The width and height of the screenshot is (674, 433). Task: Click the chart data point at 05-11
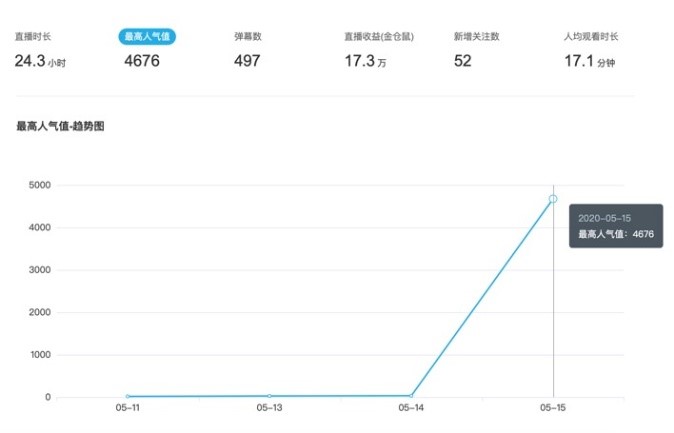tap(127, 396)
